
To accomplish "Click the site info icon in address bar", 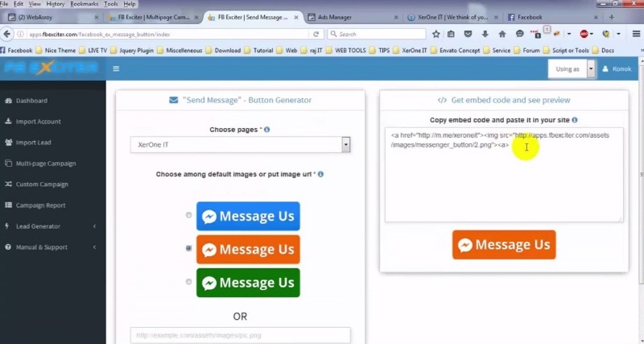I will pyautogui.click(x=20, y=34).
